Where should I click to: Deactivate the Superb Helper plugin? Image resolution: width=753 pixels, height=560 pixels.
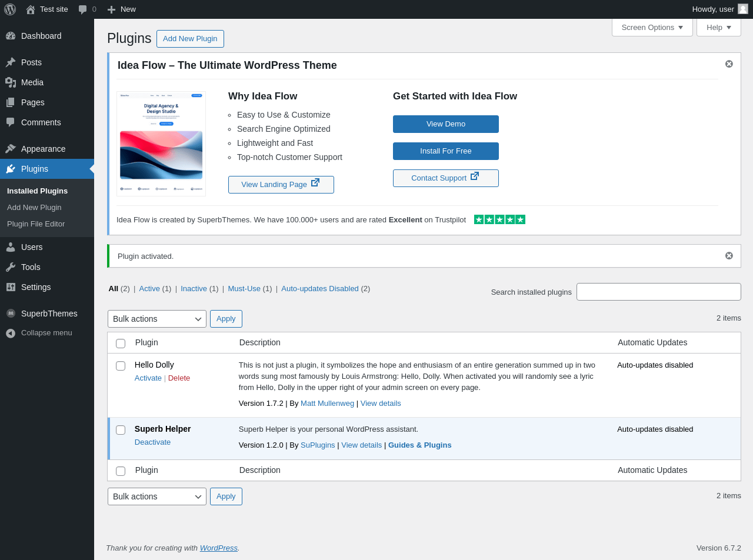coord(152,442)
